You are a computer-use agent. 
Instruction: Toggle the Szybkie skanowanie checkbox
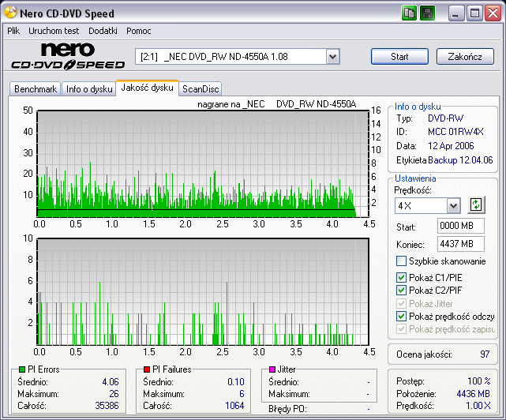tap(401, 261)
